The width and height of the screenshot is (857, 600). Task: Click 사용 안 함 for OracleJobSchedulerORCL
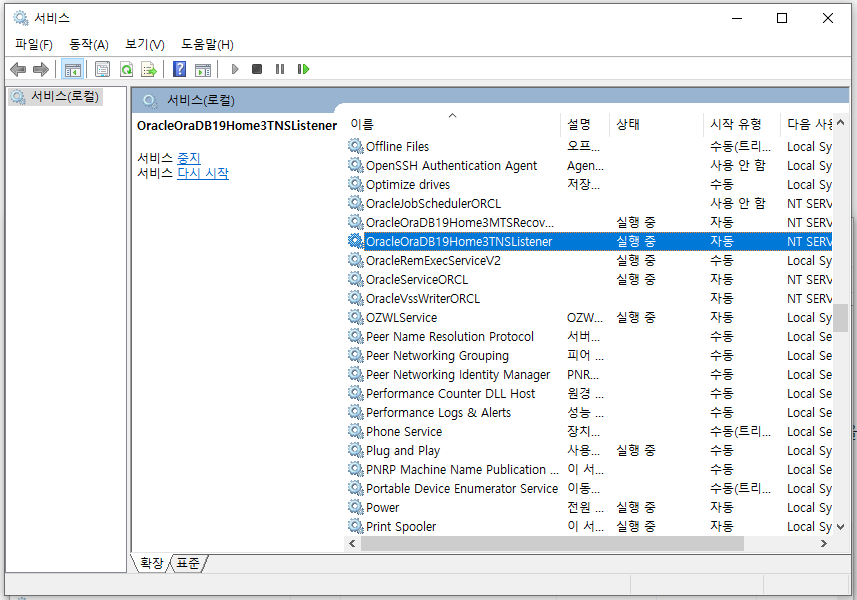tap(737, 203)
